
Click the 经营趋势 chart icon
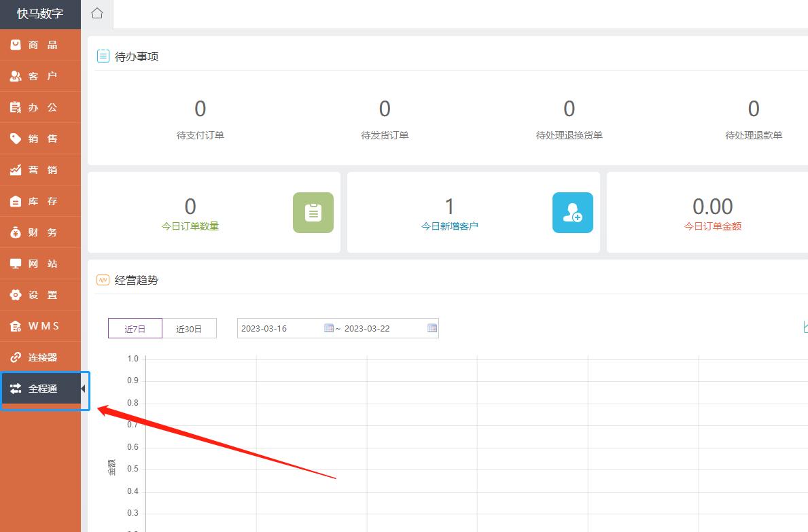click(x=103, y=280)
